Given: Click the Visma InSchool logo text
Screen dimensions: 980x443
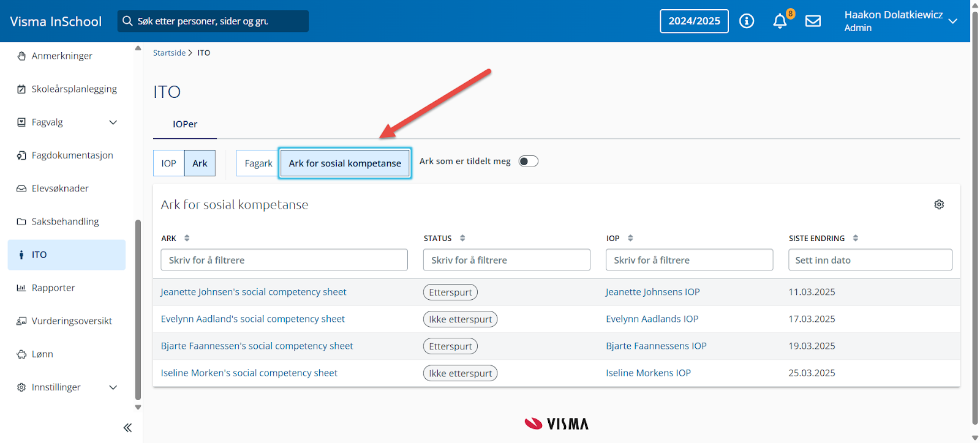Looking at the screenshot, I should coord(56,21).
